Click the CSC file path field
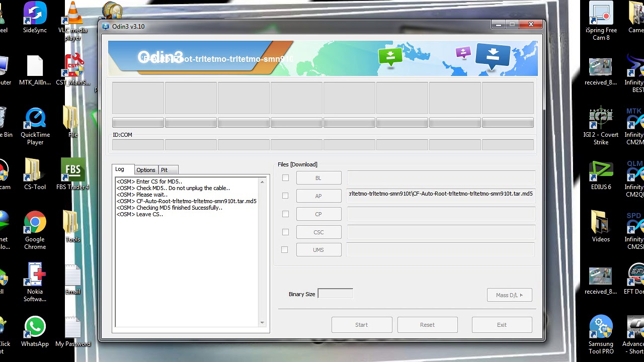This screenshot has width=644, height=362. 441,231
